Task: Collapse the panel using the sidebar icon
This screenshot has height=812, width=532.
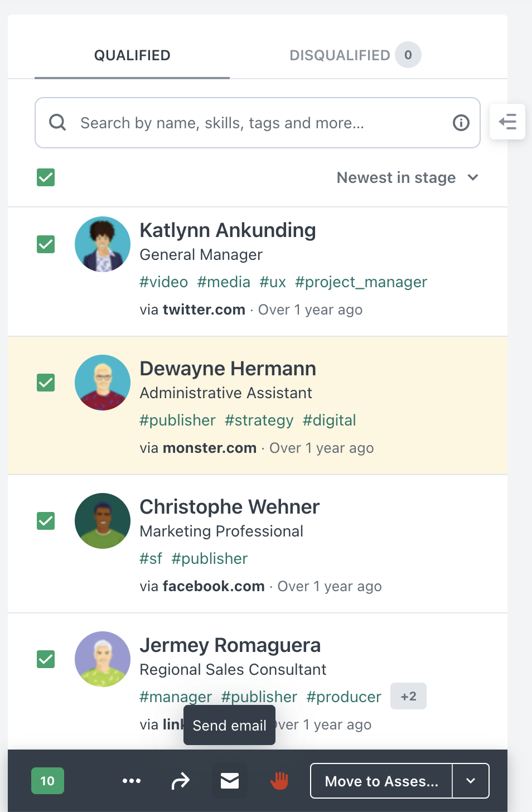Action: tap(507, 122)
